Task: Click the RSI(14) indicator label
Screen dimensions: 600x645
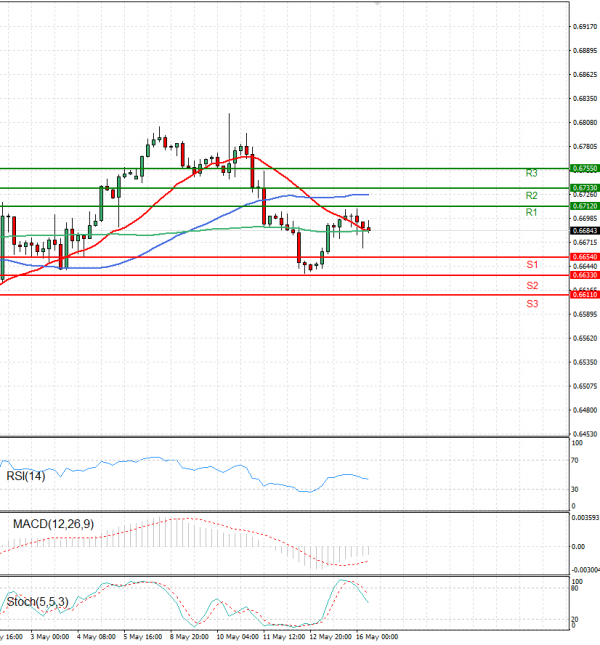Action: 25,476
